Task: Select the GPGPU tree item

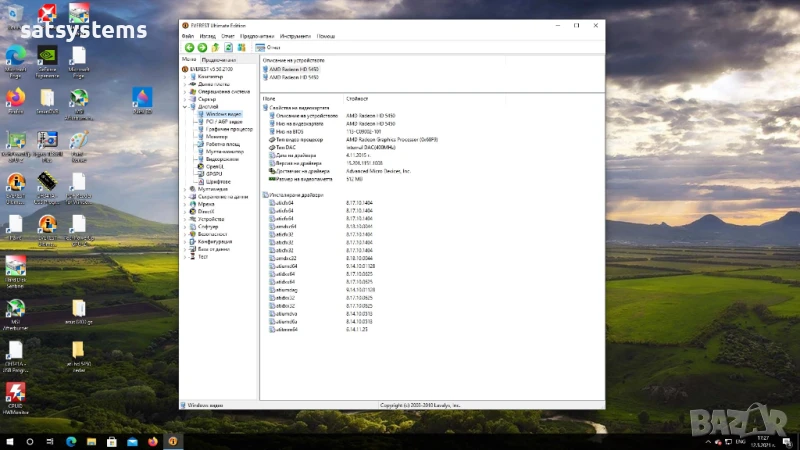Action: pos(214,173)
